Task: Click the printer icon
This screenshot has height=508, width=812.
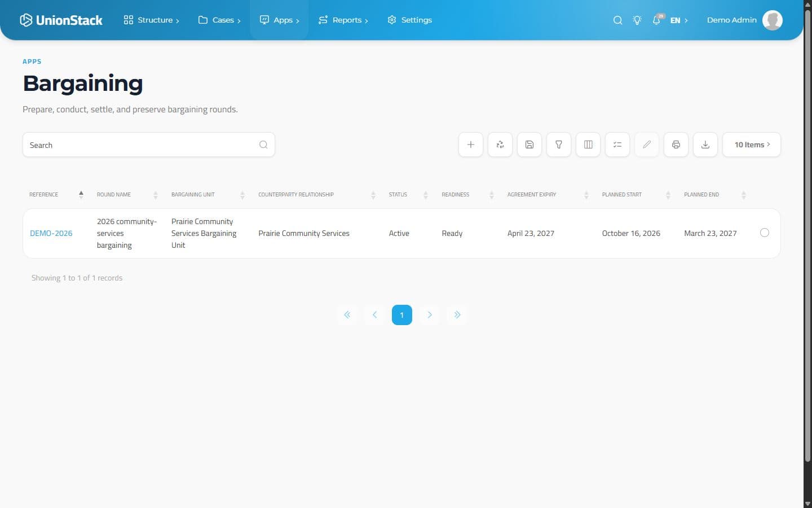Action: point(676,144)
